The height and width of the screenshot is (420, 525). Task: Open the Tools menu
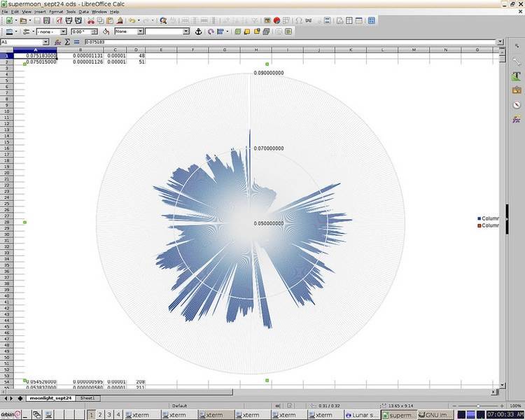pos(71,12)
